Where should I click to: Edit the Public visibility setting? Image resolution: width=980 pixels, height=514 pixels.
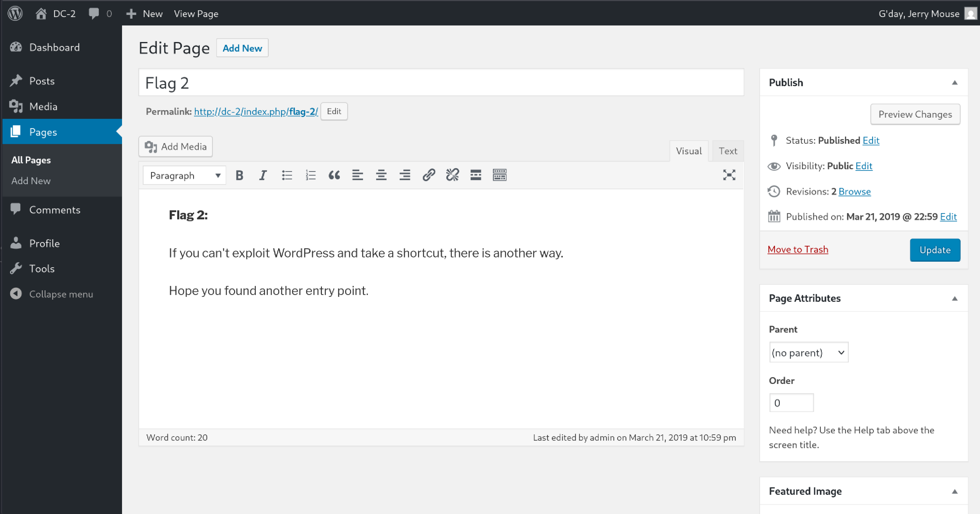(864, 166)
